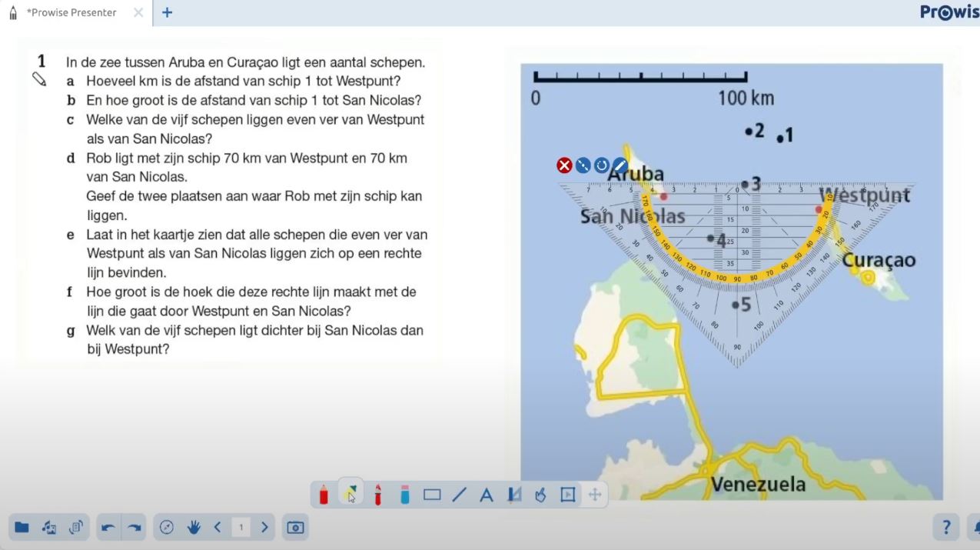The image size is (980, 550).
Task: Open the media frame tool
Action: pos(567,495)
